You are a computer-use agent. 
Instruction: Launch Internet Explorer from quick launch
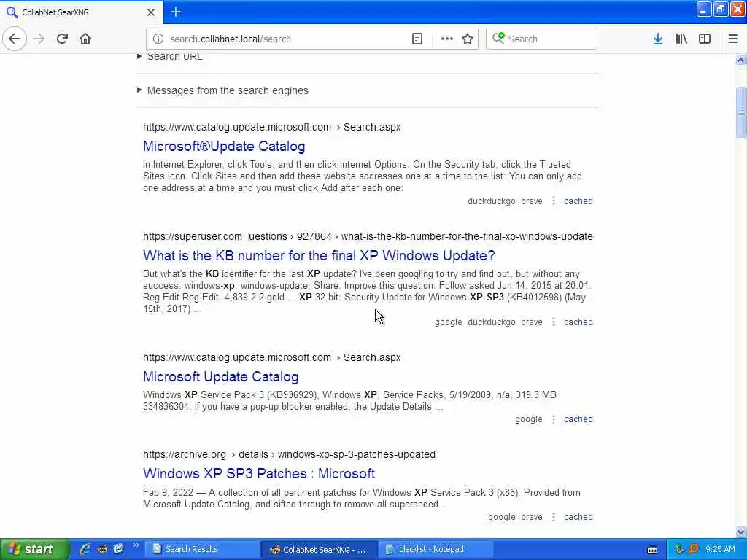(x=85, y=549)
